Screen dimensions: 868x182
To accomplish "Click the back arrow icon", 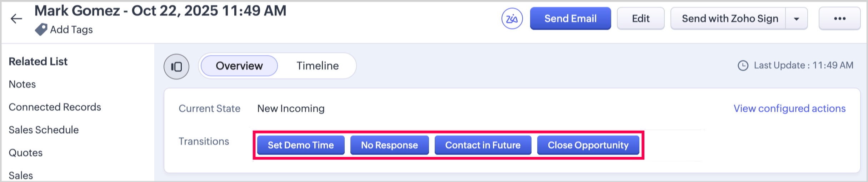I will pos(16,19).
